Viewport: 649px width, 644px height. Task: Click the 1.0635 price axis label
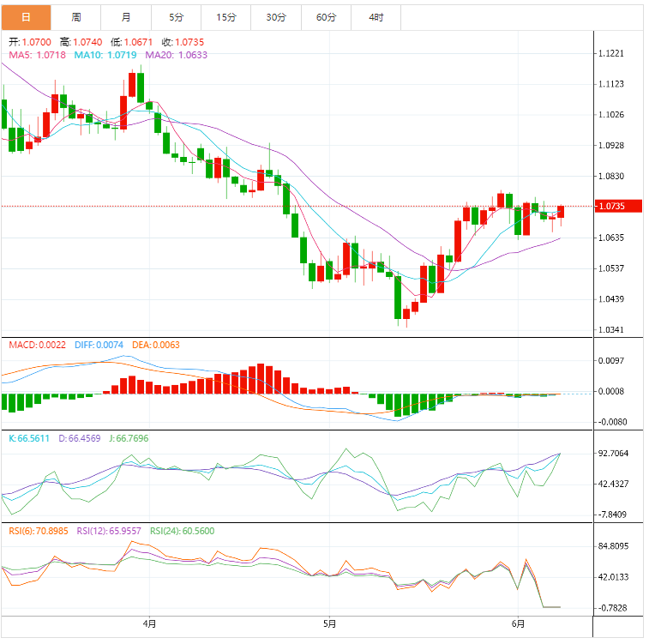pyautogui.click(x=611, y=238)
